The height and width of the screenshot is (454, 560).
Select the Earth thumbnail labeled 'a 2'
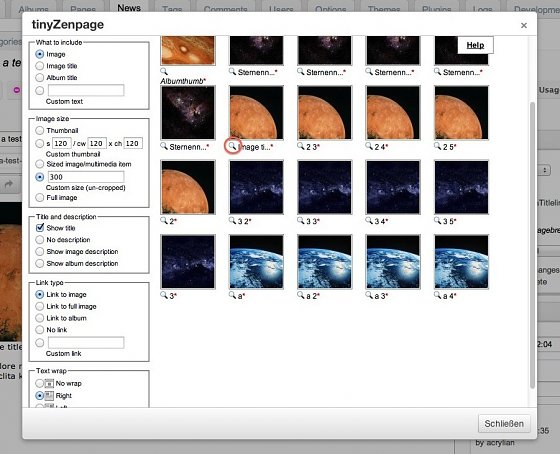click(325, 262)
